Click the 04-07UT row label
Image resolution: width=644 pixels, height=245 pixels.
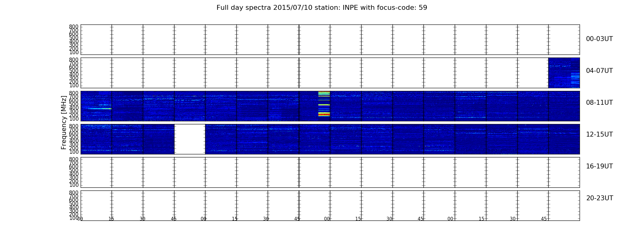pos(599,71)
